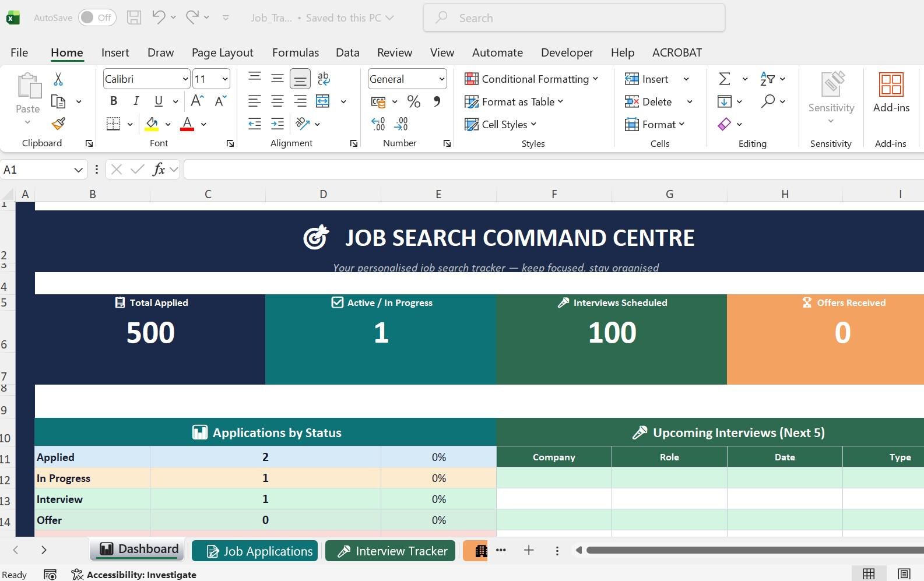The width and height of the screenshot is (924, 581).
Task: Click the Decrease Font Size icon
Action: 220,101
